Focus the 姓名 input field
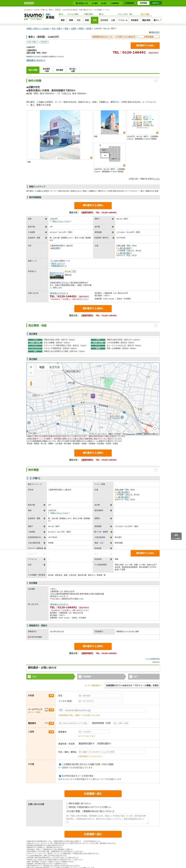Screen dimensions: 186x868 pos(101,695)
